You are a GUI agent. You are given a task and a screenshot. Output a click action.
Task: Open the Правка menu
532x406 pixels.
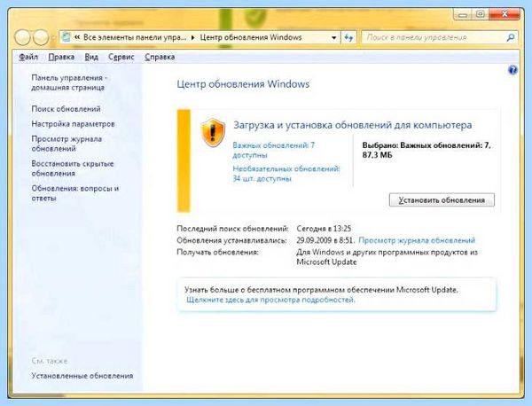[61, 57]
